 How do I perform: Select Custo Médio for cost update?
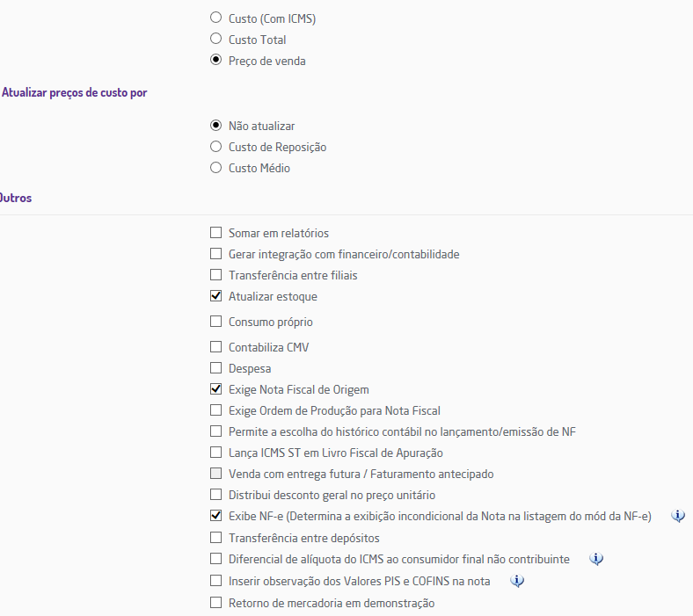coord(216,168)
